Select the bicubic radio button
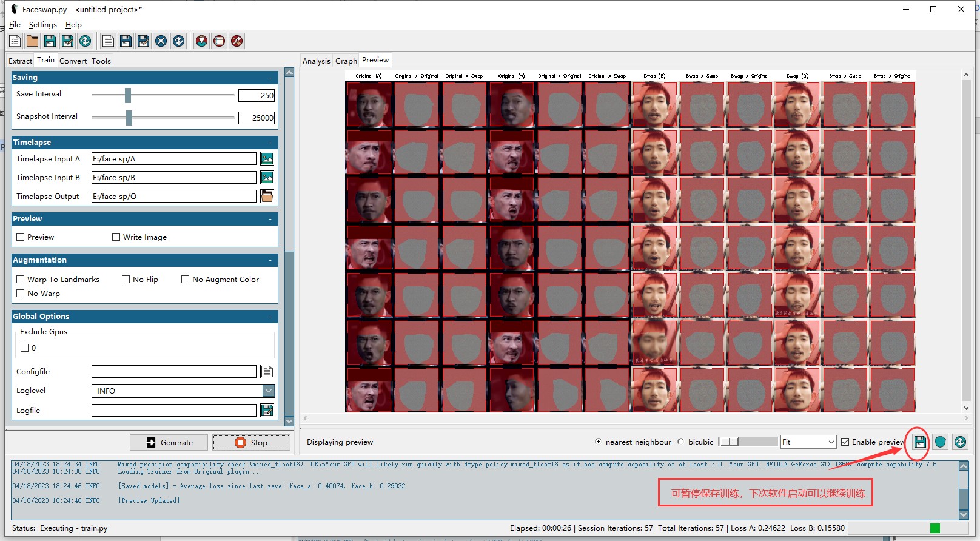This screenshot has width=980, height=541. [x=680, y=442]
